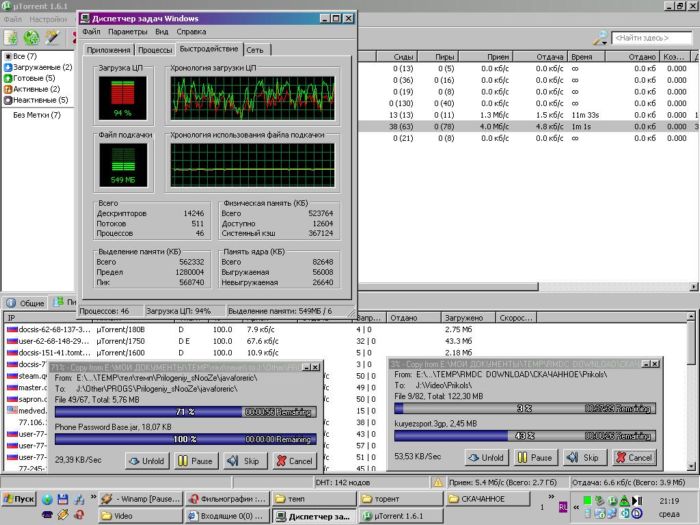Click Skip in the Prikols copy dialog

point(585,458)
